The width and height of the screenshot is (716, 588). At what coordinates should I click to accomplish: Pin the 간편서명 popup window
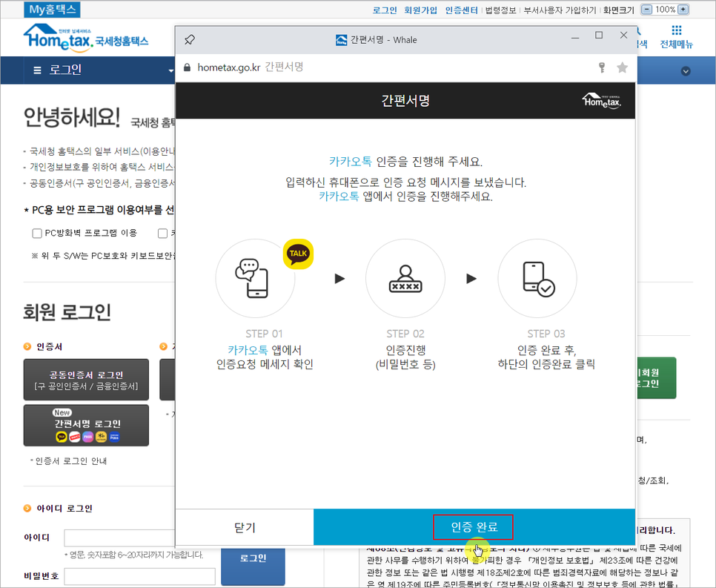(x=190, y=40)
